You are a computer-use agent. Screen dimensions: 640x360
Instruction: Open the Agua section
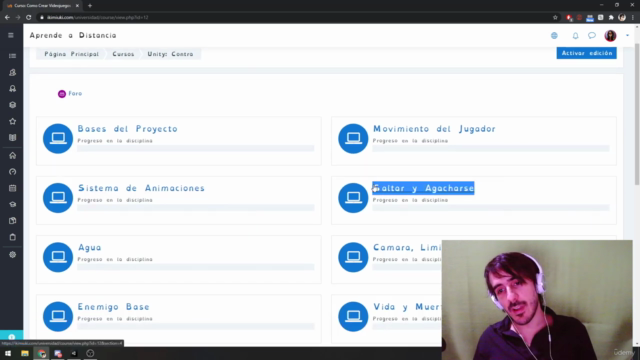click(x=90, y=247)
